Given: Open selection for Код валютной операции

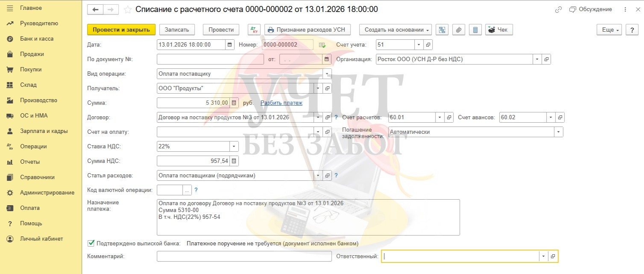Looking at the screenshot, I should click(187, 190).
